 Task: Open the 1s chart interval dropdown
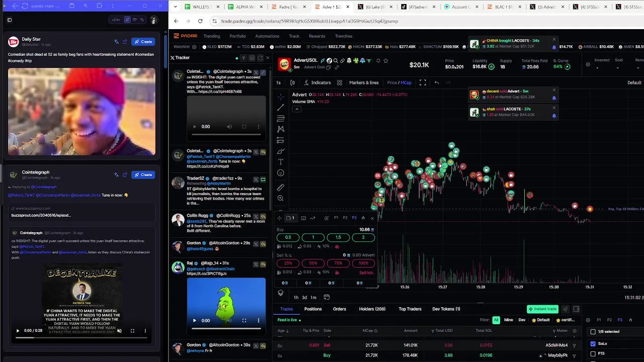point(278,82)
